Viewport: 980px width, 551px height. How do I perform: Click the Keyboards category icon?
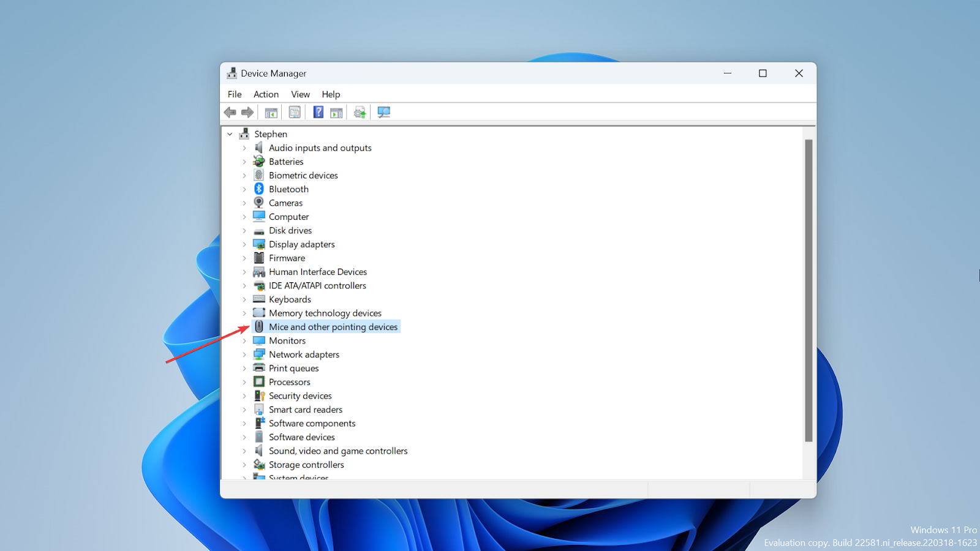coord(259,299)
